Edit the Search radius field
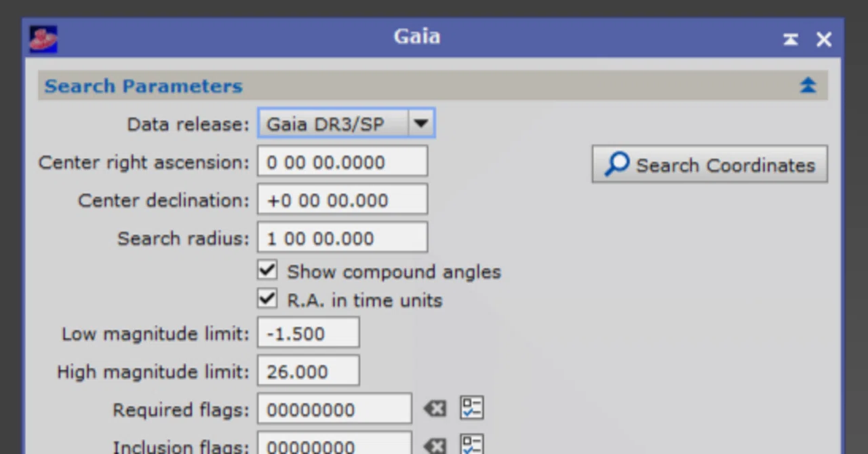868x454 pixels. coord(342,238)
